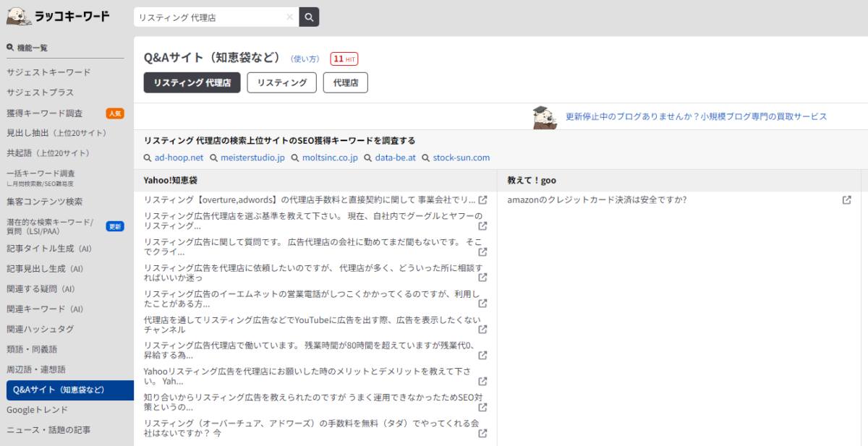Select the 代理店 keyword button
Image resolution: width=868 pixels, height=446 pixels.
346,82
